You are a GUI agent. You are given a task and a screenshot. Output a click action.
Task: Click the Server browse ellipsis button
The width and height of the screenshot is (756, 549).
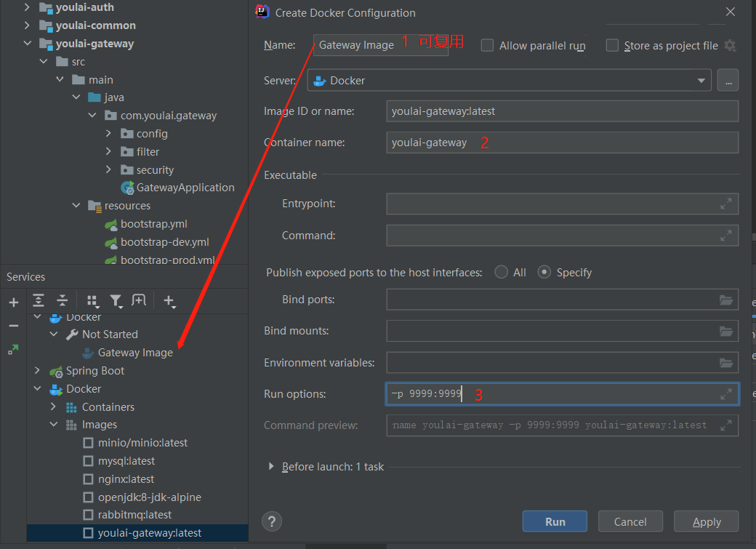[x=728, y=81]
